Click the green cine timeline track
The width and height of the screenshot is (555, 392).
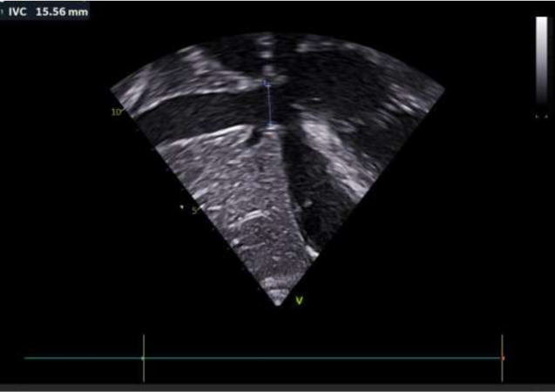point(262,358)
